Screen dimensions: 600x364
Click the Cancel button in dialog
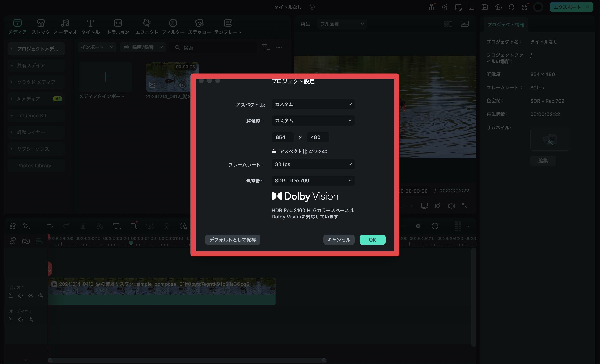[339, 240]
